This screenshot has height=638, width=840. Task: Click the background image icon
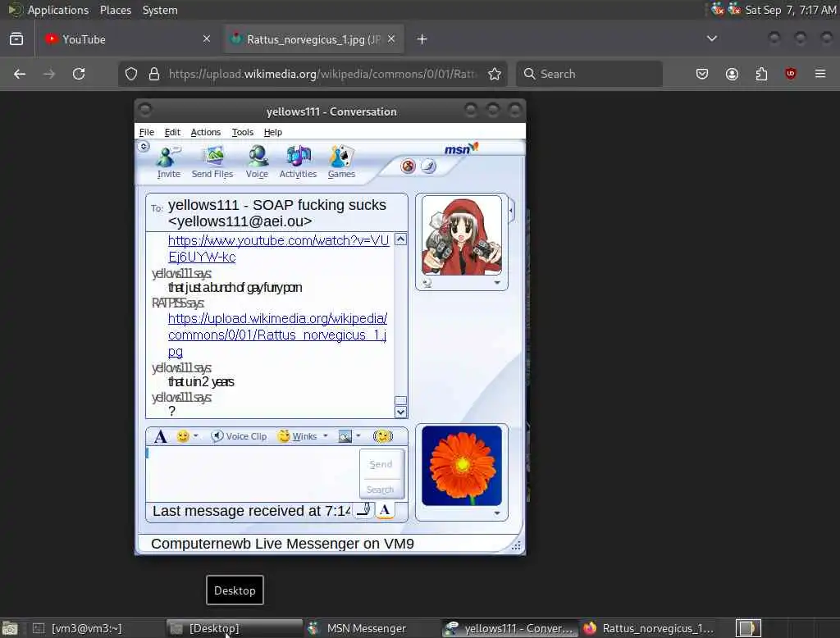coord(345,436)
